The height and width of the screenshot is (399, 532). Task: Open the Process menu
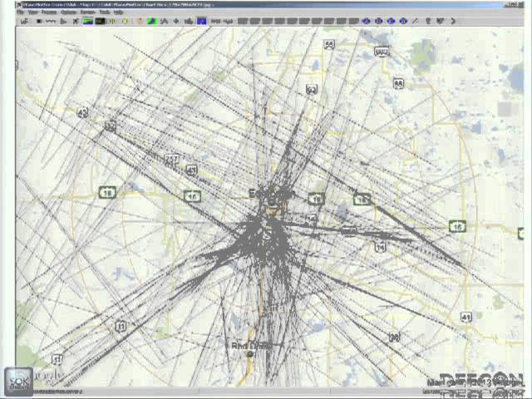[x=49, y=12]
